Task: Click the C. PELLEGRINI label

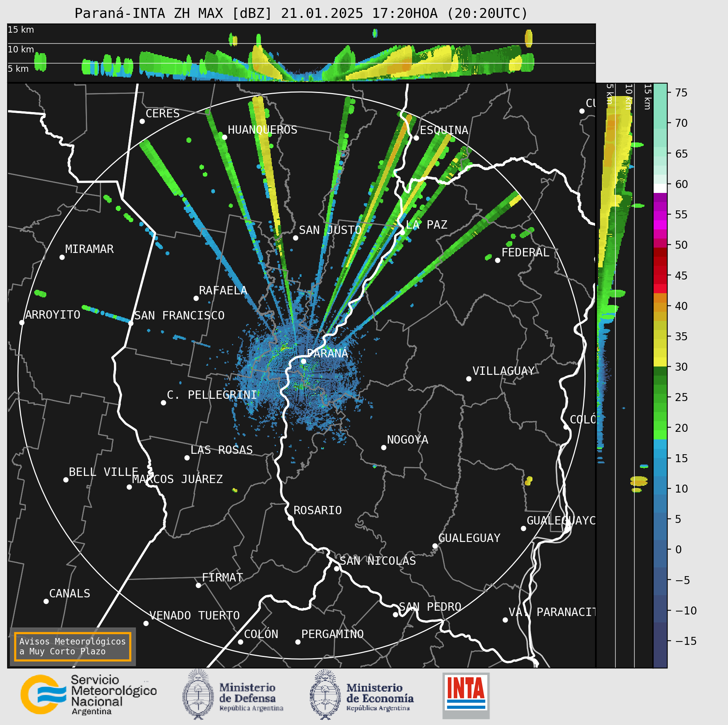Action: pos(212,395)
